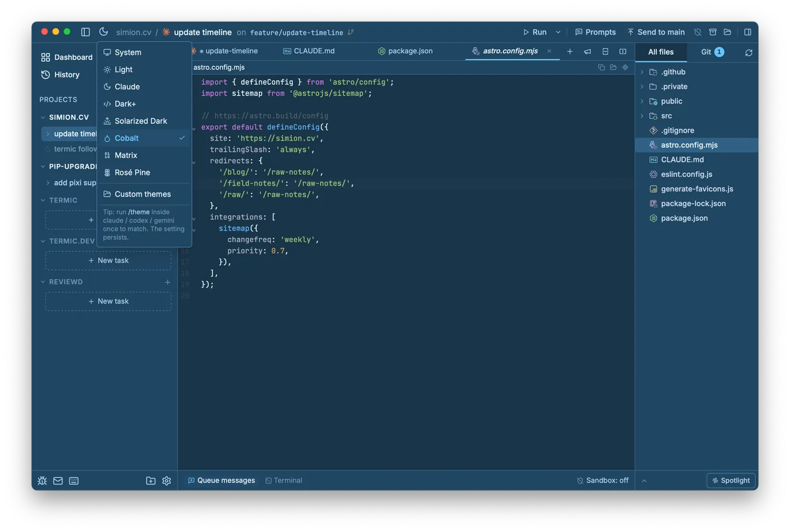
Task: Select astro.config.mjs in file tree
Action: 697,145
